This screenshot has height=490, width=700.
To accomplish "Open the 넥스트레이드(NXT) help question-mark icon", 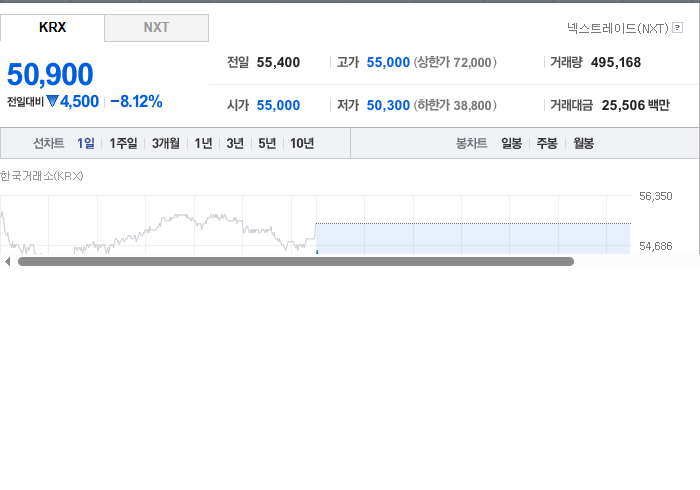I will click(677, 28).
